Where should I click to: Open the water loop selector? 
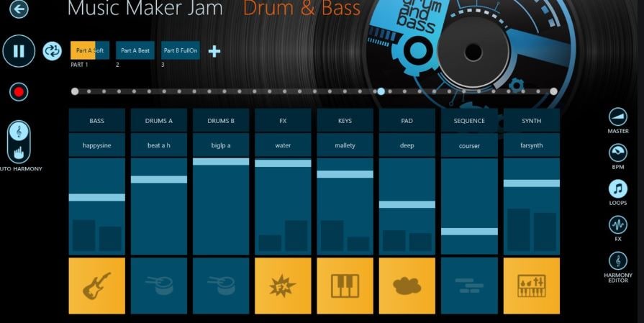pos(283,145)
